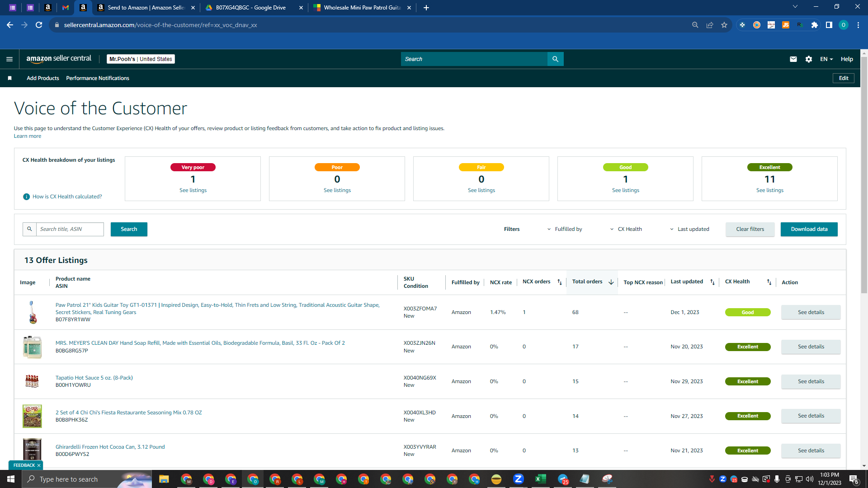Switch to the Wholesale Mini Paw Patrol tab
The image size is (868, 488).
(362, 8)
